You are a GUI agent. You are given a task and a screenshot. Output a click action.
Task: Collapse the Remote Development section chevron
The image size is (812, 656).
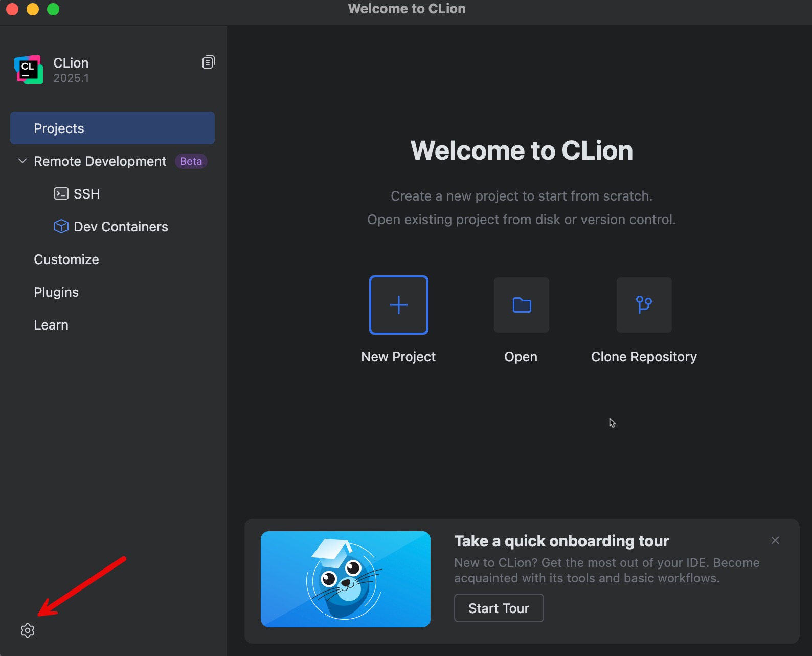point(22,161)
